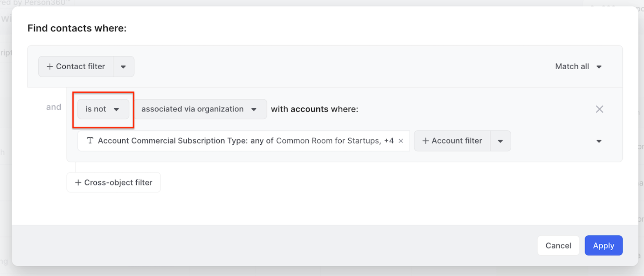Click the "Common Room for Startups" filter value
The height and width of the screenshot is (276, 644).
(328, 141)
